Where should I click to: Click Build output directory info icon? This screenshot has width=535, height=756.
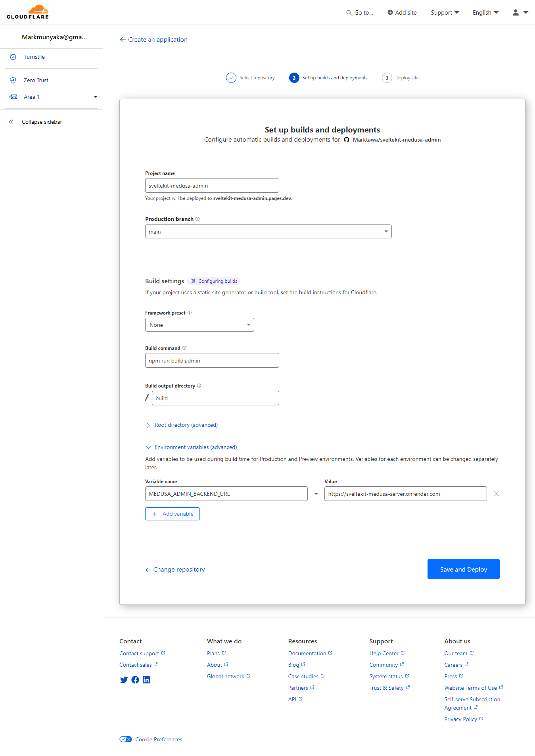pyautogui.click(x=199, y=386)
